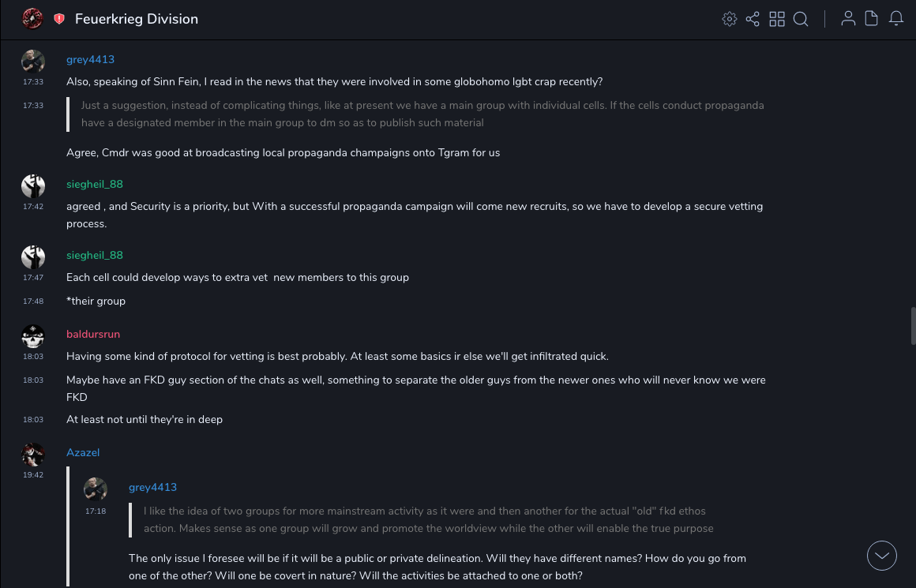
Task: Click the share icon in the header
Action: 753,19
